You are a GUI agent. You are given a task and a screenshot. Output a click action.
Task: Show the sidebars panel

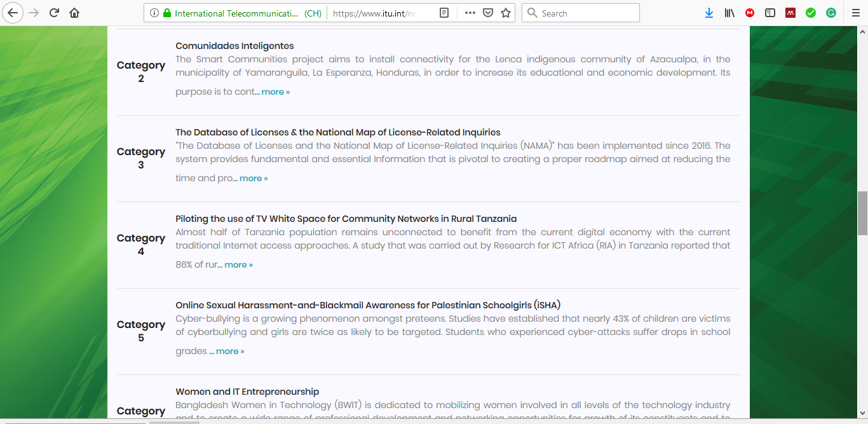770,13
